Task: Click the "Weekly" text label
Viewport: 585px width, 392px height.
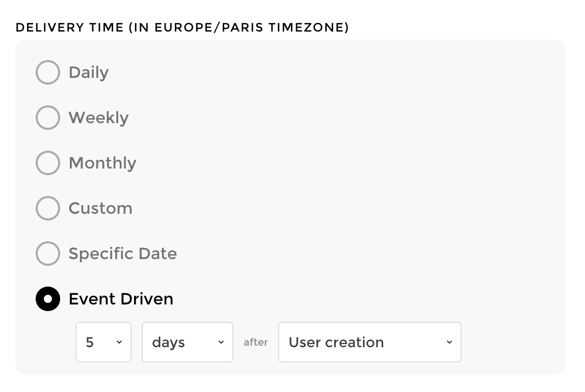Action: 98,118
